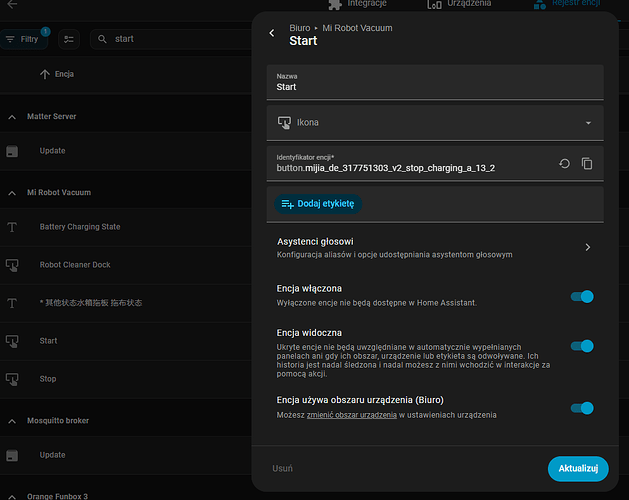Image resolution: width=629 pixels, height=500 pixels.
Task: Copy the entity identifier to clipboard
Action: click(587, 163)
